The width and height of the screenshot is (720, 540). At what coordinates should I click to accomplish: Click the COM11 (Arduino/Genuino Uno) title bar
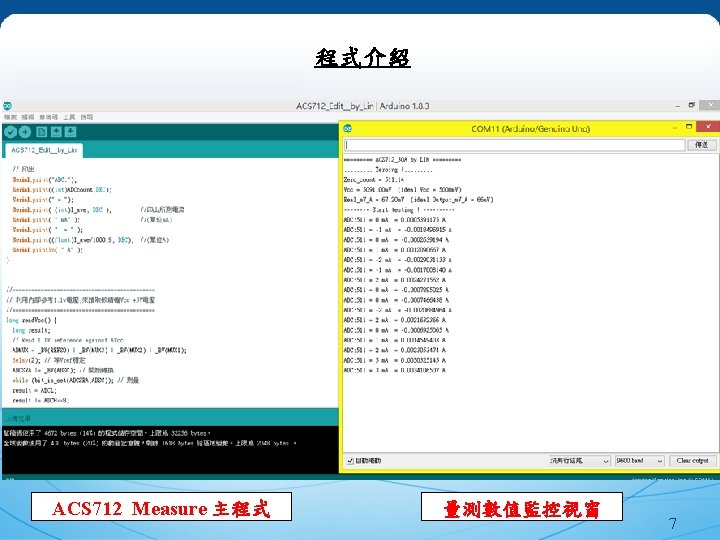pos(530,129)
